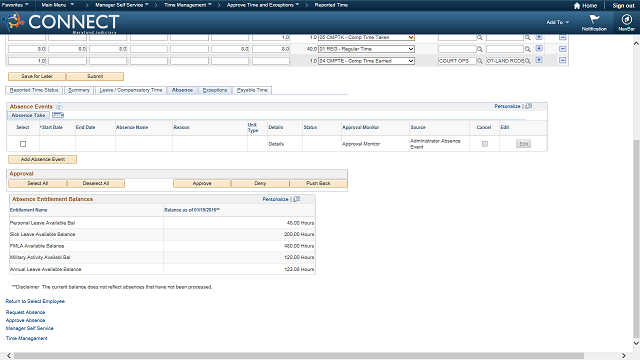640x360 pixels.
Task: Open Entitlement Balances grid in new window
Action: click(x=297, y=199)
